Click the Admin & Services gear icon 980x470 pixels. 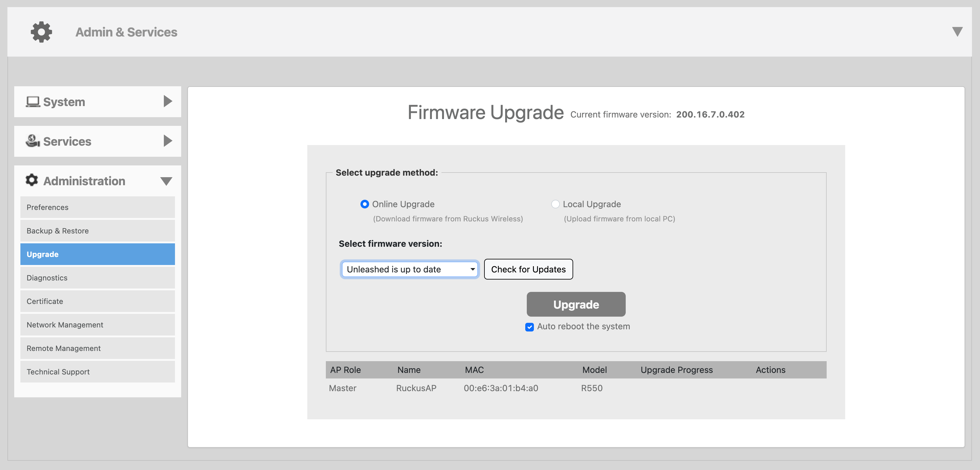40,32
